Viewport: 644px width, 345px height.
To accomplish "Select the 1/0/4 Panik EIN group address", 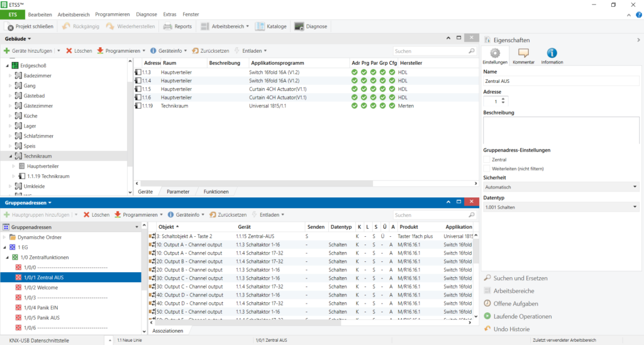I will (41, 308).
